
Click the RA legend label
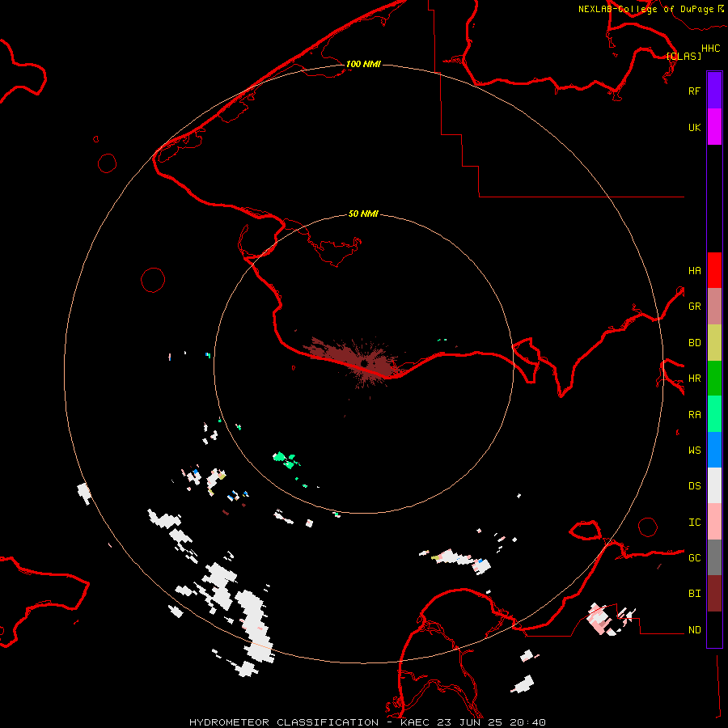click(694, 415)
